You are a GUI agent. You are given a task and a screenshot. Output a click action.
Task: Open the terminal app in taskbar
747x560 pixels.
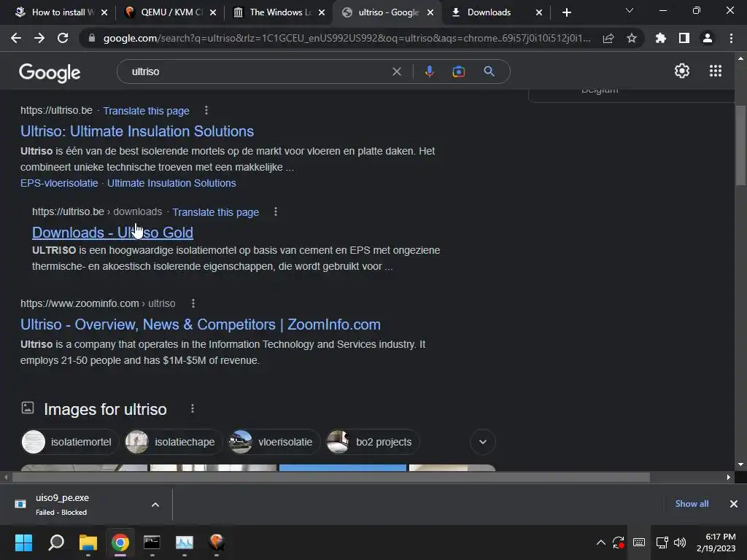pos(152,542)
